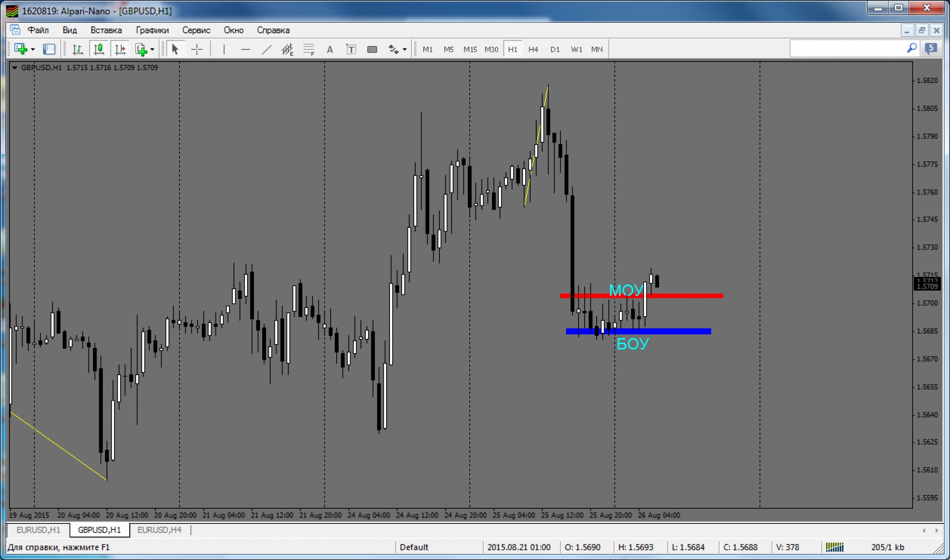Viewport: 950px width, 560px height.
Task: Select the Fibonacci retracement tool
Action: pos(309,49)
